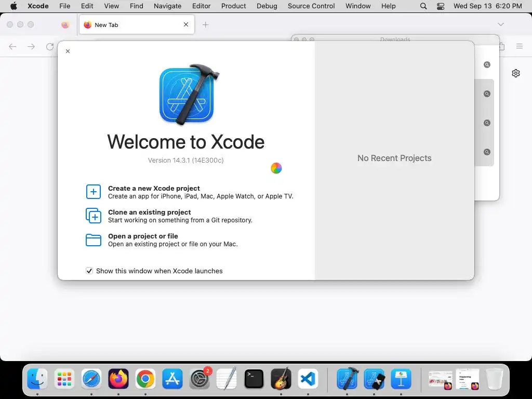Open the Trash in the Dock

[495, 379]
